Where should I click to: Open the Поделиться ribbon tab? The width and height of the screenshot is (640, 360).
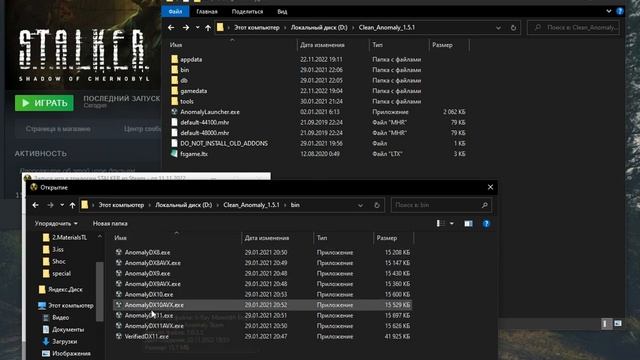point(247,11)
